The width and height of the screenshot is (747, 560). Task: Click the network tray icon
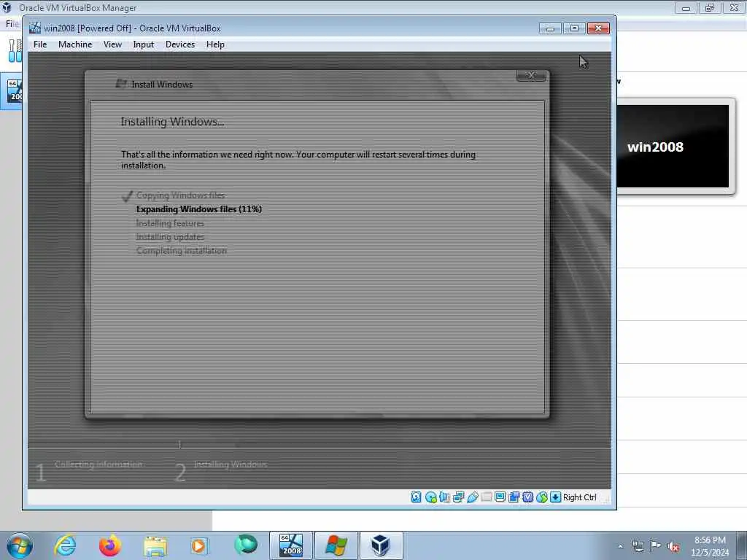pos(638,547)
